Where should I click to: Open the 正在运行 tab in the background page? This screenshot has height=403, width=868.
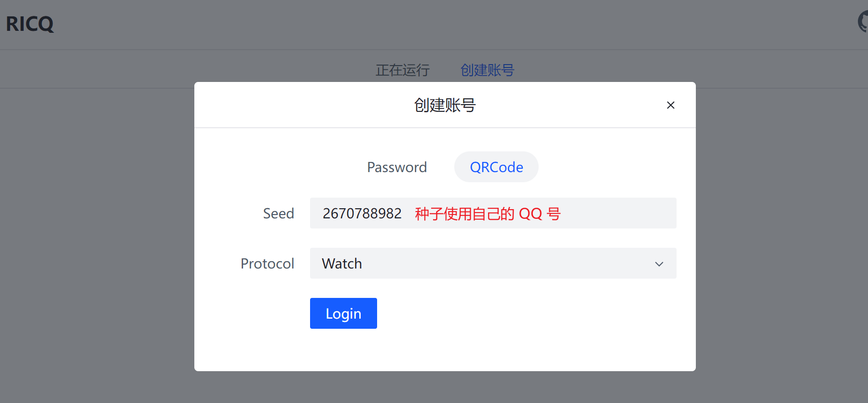[403, 70]
